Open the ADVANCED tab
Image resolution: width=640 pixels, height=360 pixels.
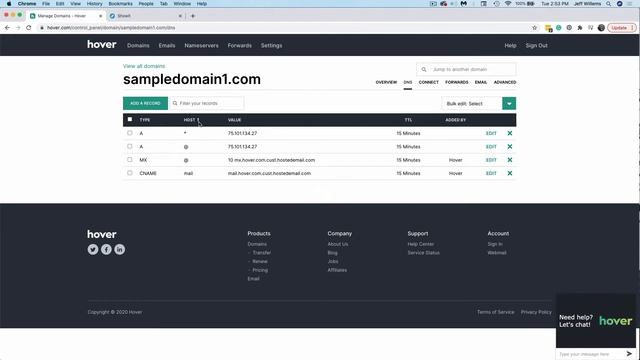point(505,82)
